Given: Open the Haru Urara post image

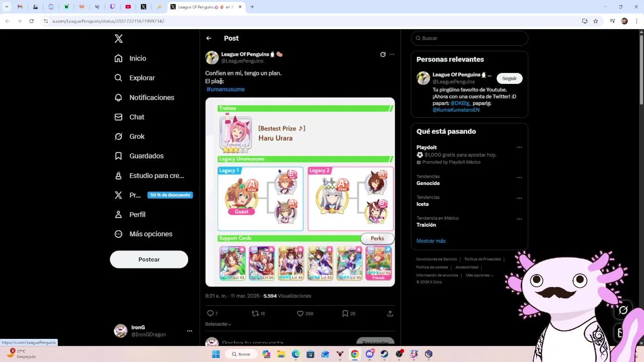Looking at the screenshot, I should pos(300,192).
